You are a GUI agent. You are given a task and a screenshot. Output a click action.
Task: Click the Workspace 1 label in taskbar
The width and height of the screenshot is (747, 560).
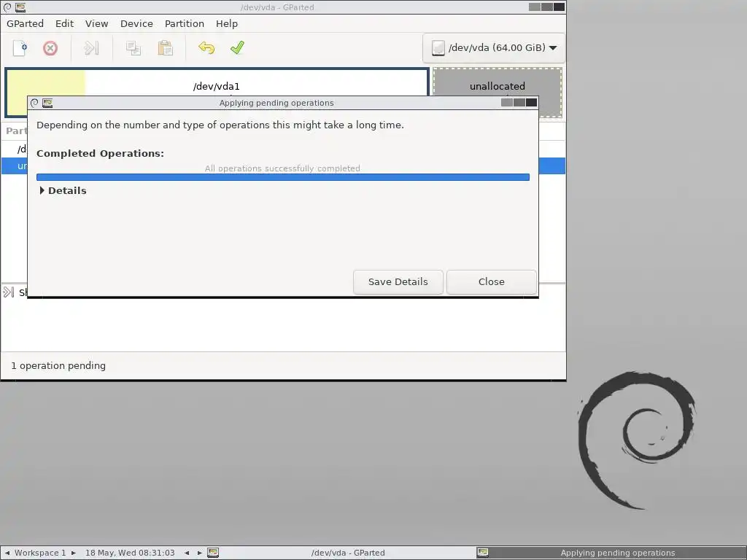[x=40, y=553]
